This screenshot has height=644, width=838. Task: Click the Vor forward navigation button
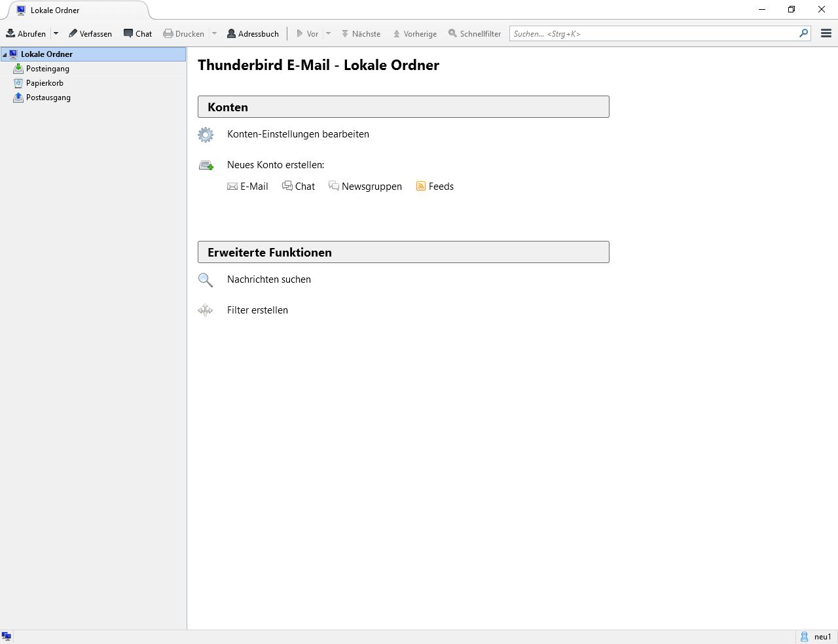point(307,33)
